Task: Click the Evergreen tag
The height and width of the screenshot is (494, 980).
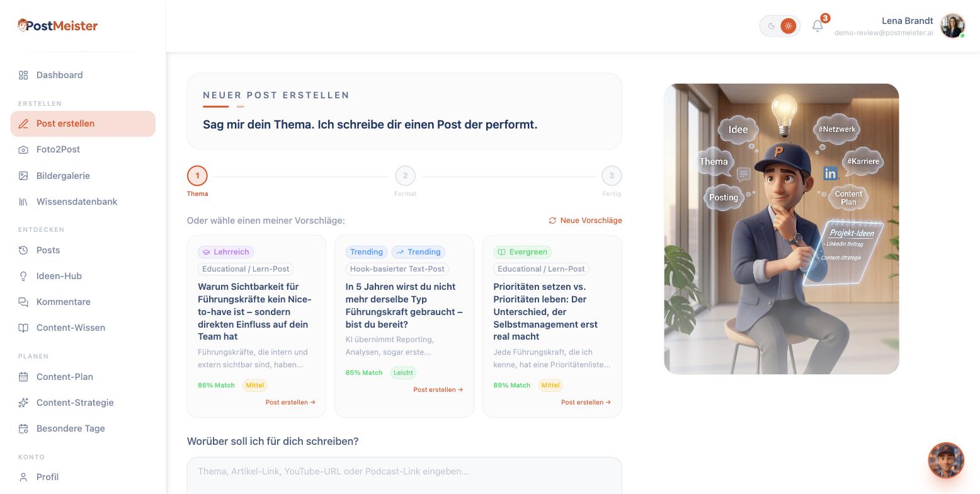Action: [x=522, y=252]
